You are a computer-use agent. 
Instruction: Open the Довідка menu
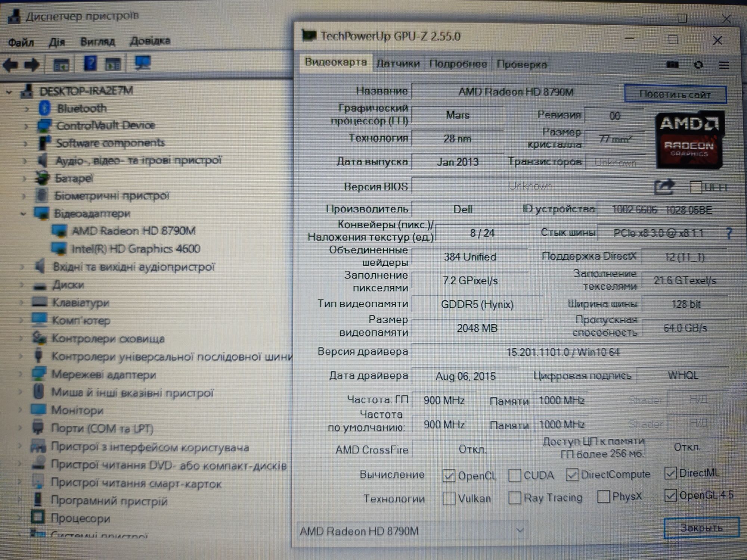click(x=150, y=41)
